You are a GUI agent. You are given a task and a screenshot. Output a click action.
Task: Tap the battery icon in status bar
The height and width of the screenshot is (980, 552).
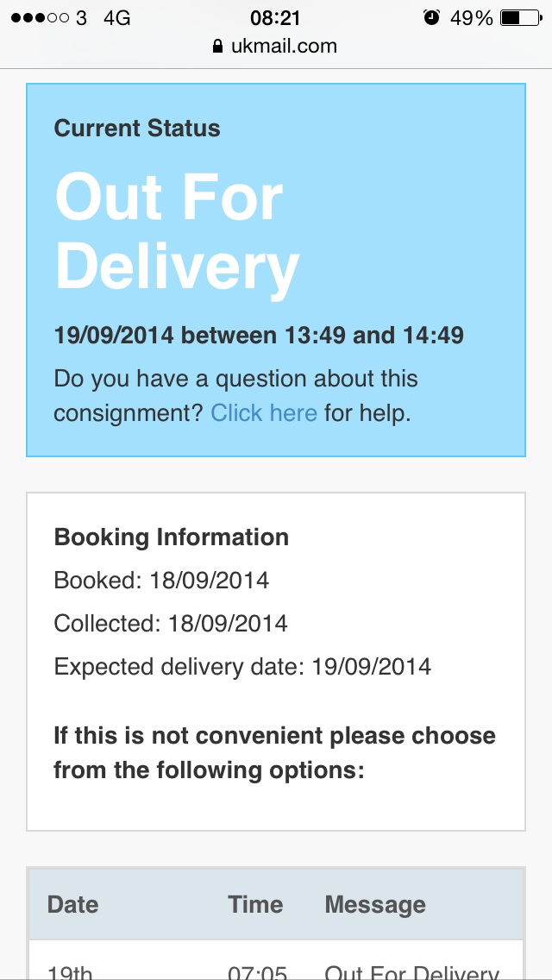coord(521,18)
